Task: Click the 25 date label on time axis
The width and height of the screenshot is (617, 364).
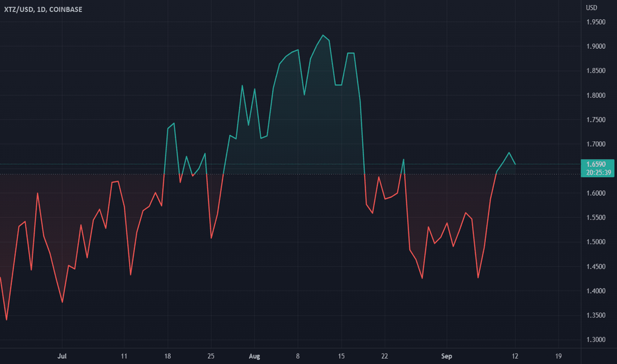Action: [x=211, y=356]
